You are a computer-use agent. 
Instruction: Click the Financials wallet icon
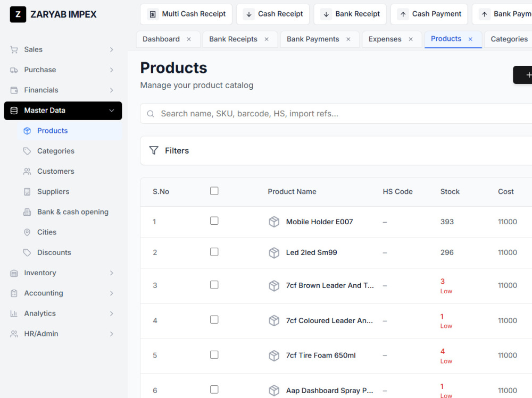(14, 90)
